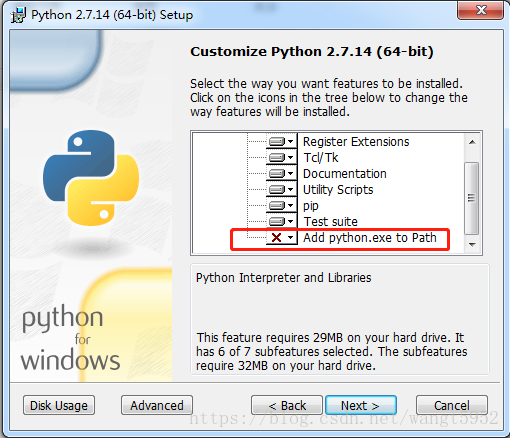
Task: Continue with the Next > button
Action: click(361, 405)
